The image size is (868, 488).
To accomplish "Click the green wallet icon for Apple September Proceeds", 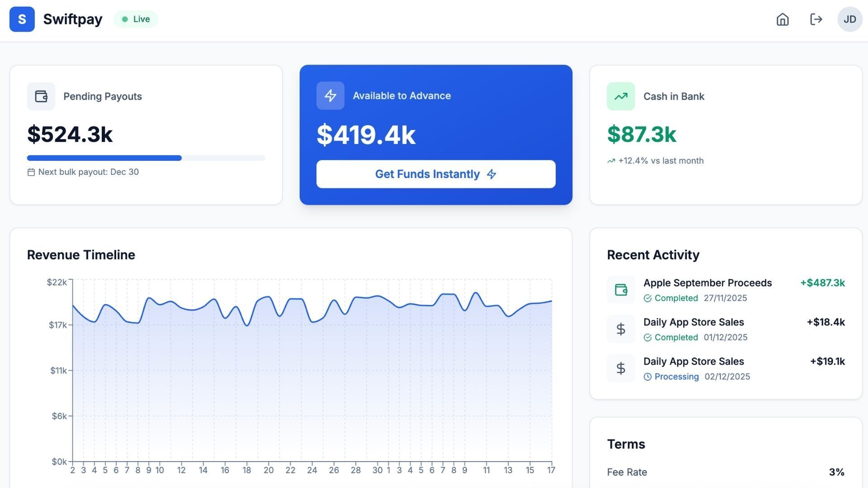I will 621,290.
